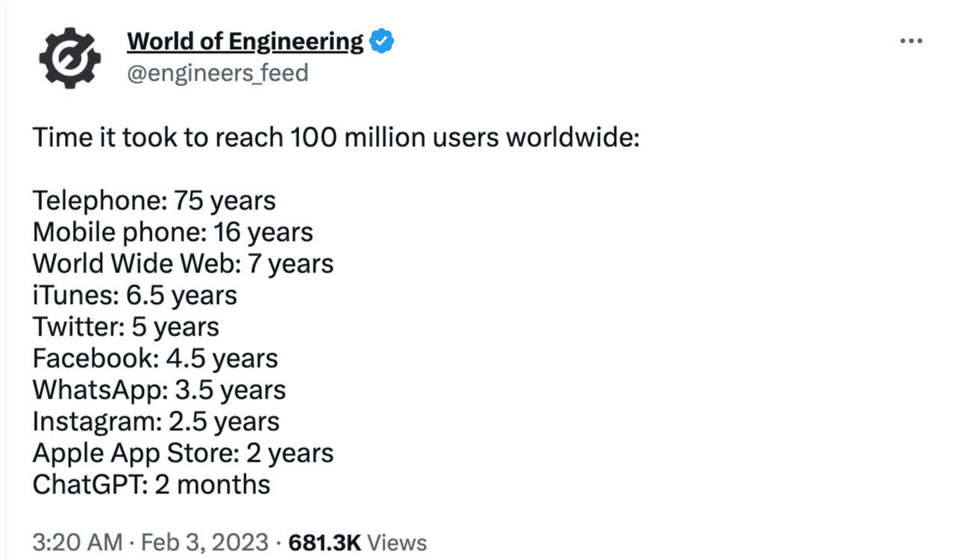Image resolution: width=955 pixels, height=560 pixels.
Task: Click the word Views beside the count
Action: tap(398, 542)
